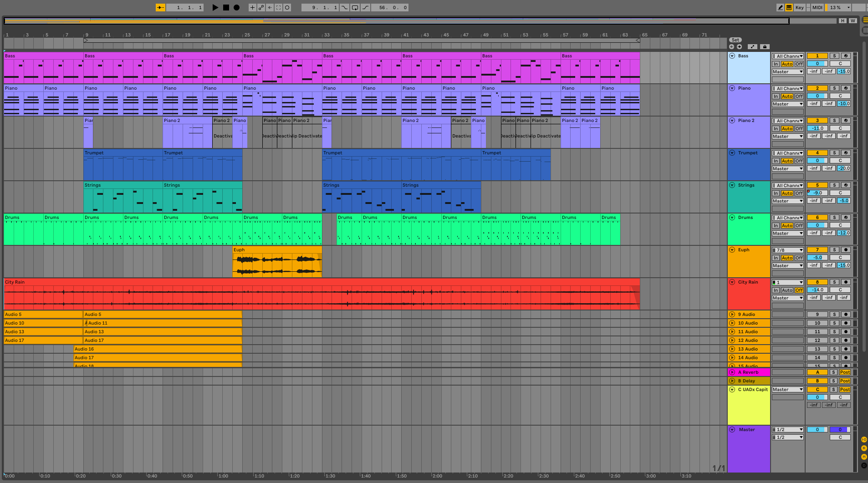Click the Set locator button

(x=735, y=40)
